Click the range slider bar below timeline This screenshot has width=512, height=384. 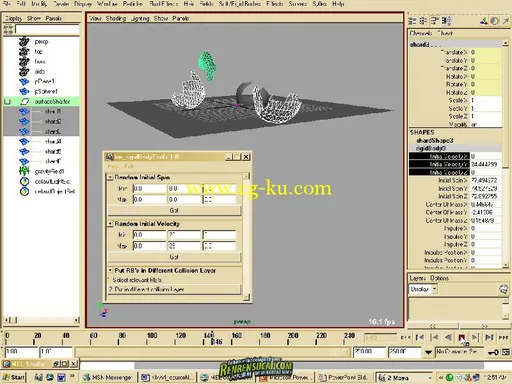(211, 352)
